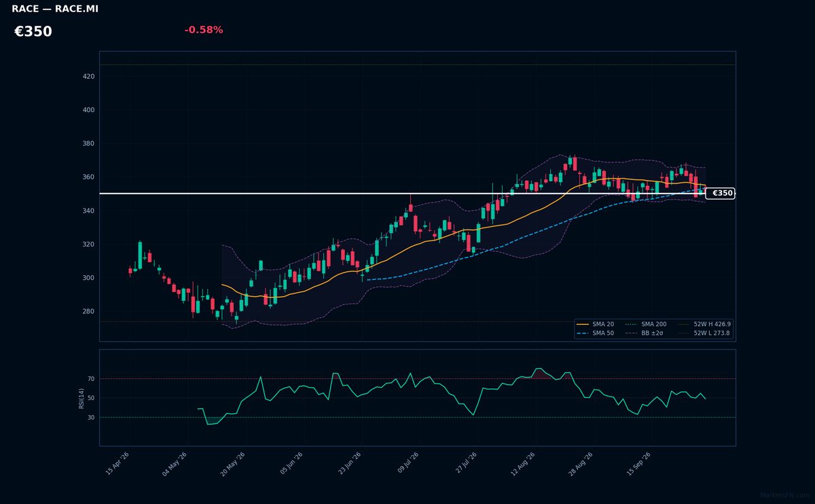The height and width of the screenshot is (504, 815).
Task: Click the 280 price axis label
Action: 88,312
